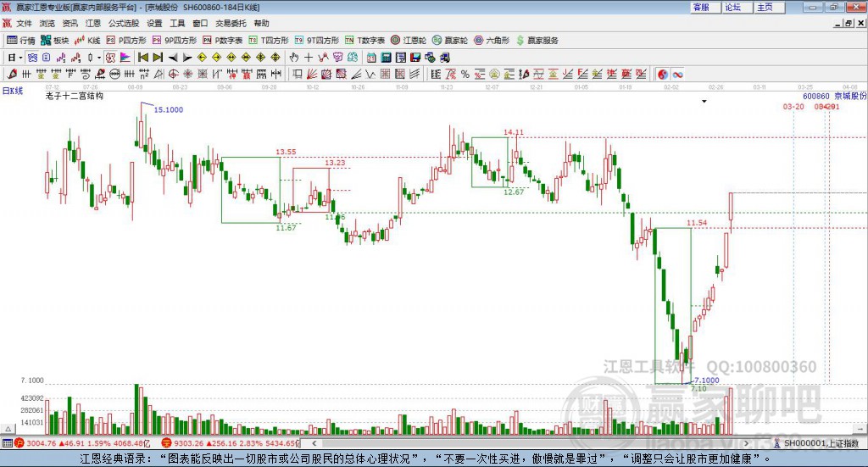
Task: Open the 浏览 menu
Action: click(47, 23)
